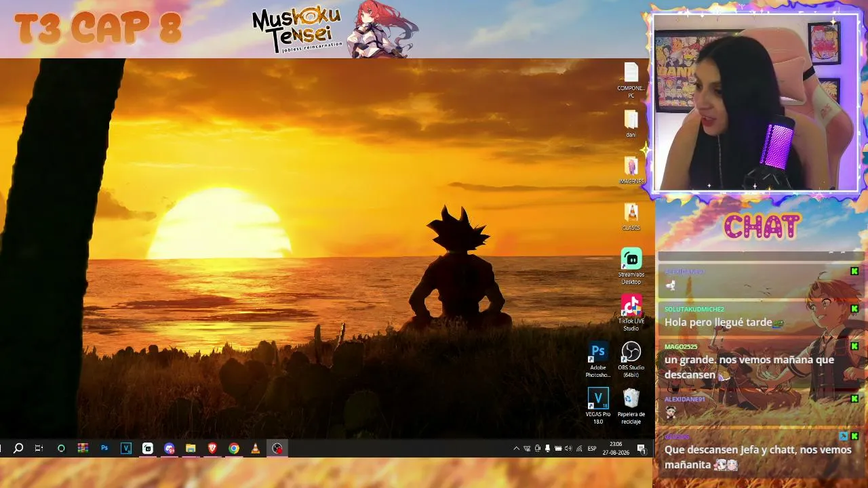Click the Cortana circle on the taskbar
The height and width of the screenshot is (488, 868).
click(x=61, y=448)
